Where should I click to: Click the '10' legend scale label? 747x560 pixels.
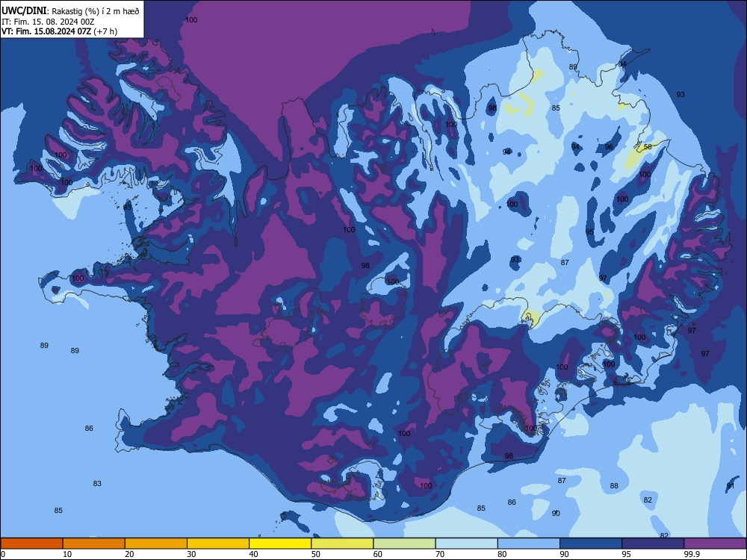pyautogui.click(x=67, y=554)
